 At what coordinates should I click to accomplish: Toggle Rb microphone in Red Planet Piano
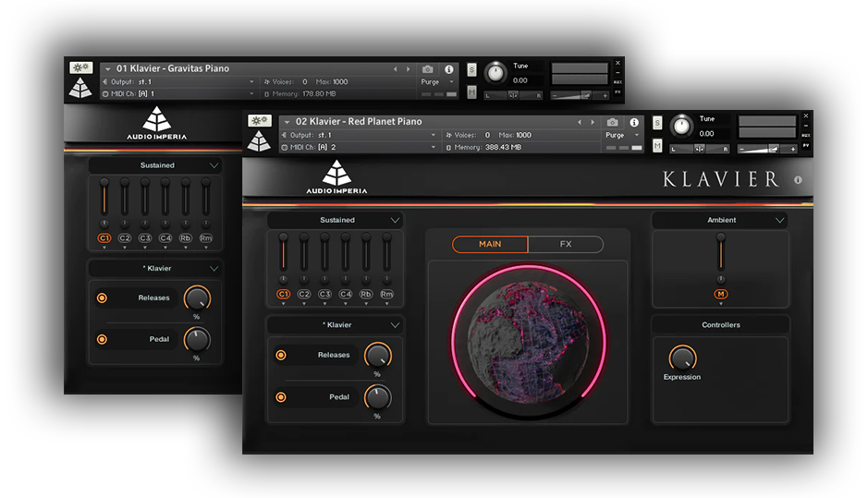[366, 295]
